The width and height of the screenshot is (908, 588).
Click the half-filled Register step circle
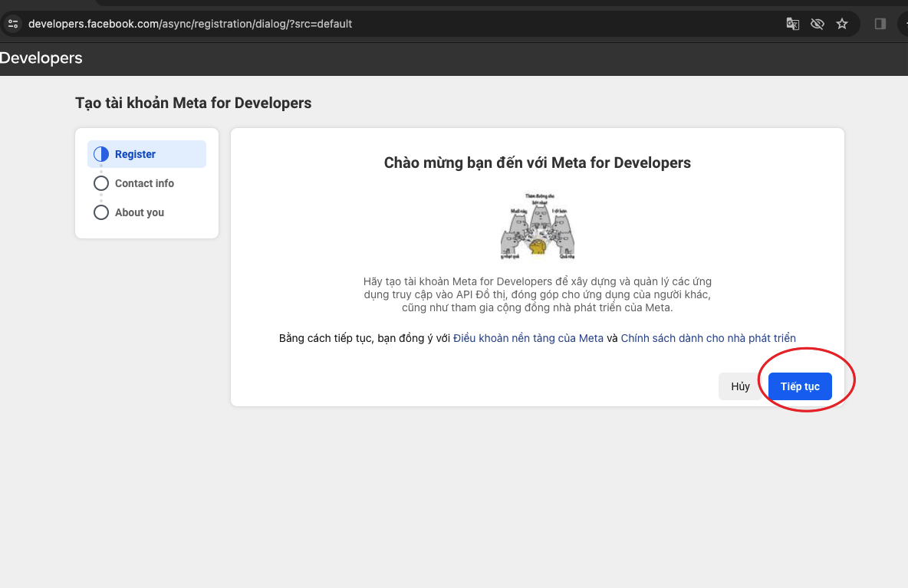coord(101,154)
